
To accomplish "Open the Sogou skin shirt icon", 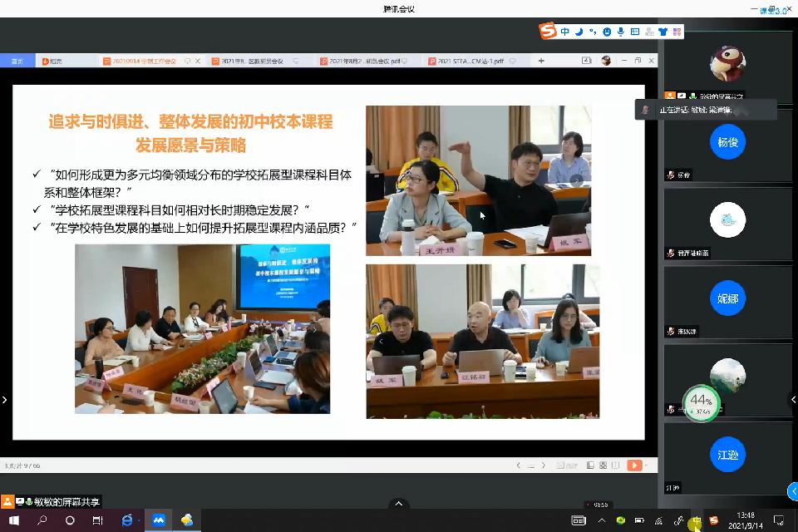I will point(663,32).
